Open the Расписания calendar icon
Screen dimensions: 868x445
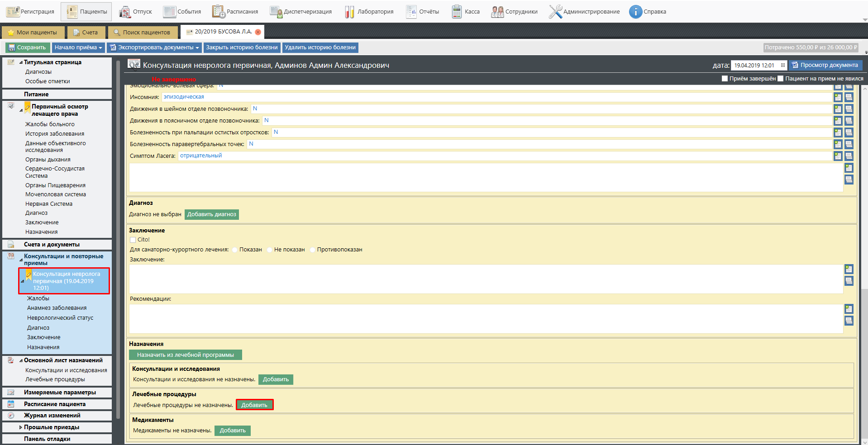[x=219, y=12]
